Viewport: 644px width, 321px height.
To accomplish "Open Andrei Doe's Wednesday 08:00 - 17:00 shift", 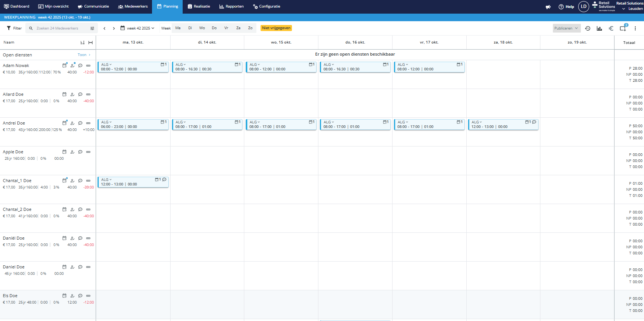I will (x=281, y=125).
